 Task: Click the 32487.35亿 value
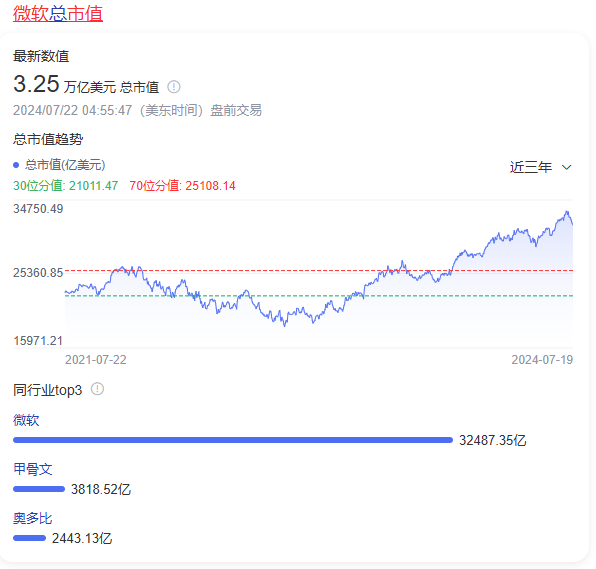click(493, 441)
